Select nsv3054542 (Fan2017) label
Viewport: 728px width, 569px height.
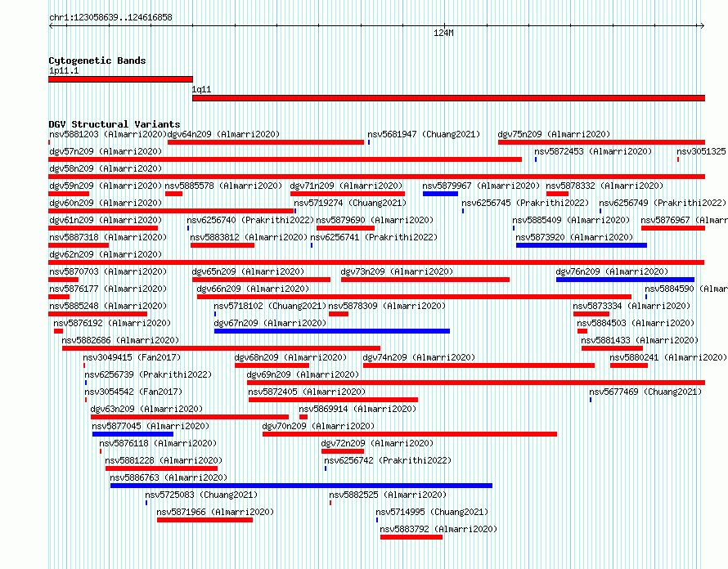tap(133, 392)
